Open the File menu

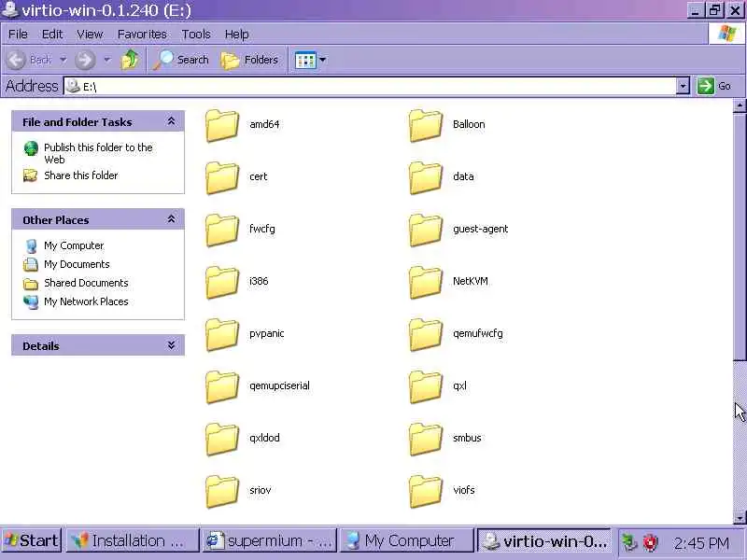click(18, 35)
